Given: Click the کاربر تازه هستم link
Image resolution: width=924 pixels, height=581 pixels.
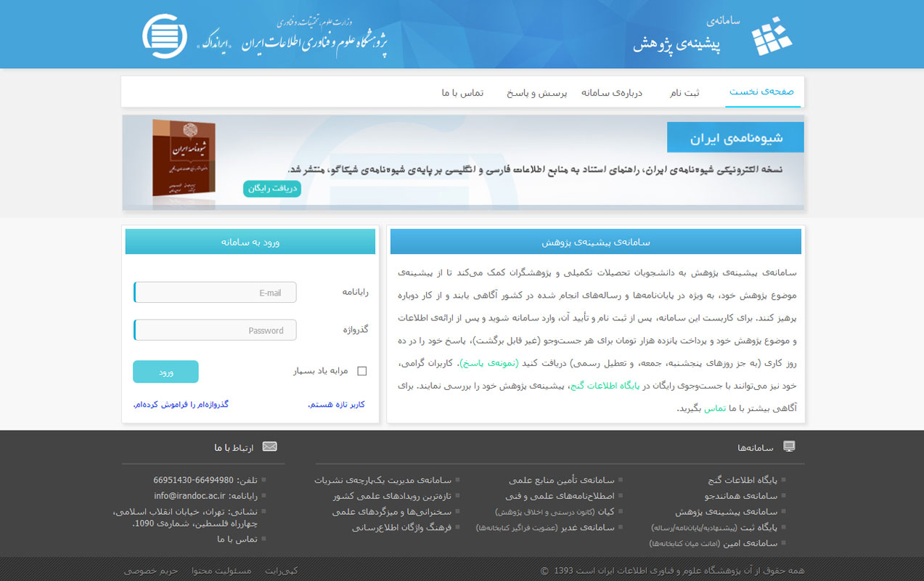Looking at the screenshot, I should coord(336,404).
